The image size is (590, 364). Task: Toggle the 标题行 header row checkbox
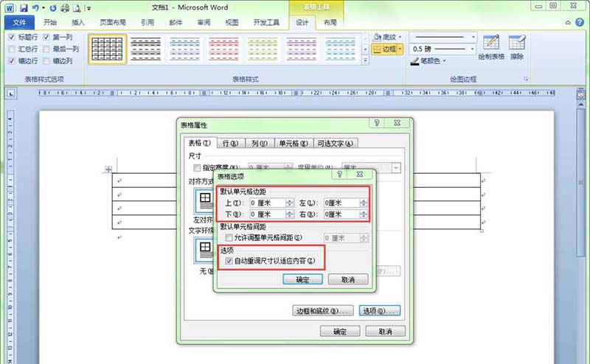coord(12,37)
